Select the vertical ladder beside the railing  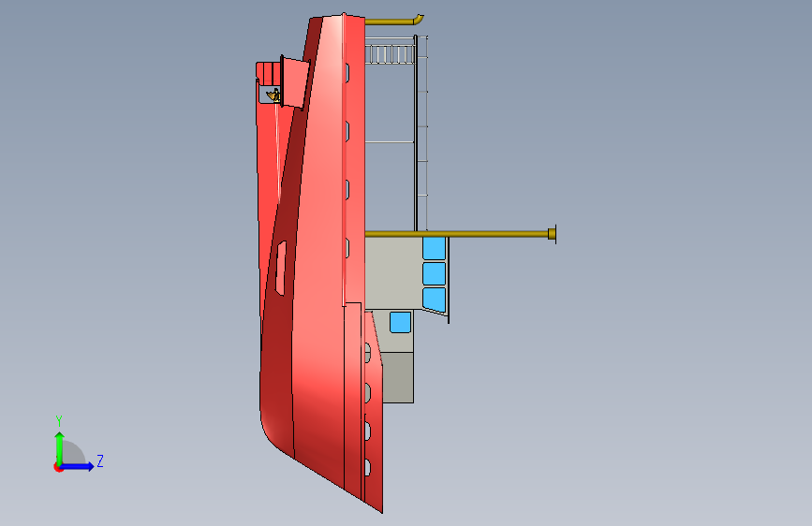[422, 133]
